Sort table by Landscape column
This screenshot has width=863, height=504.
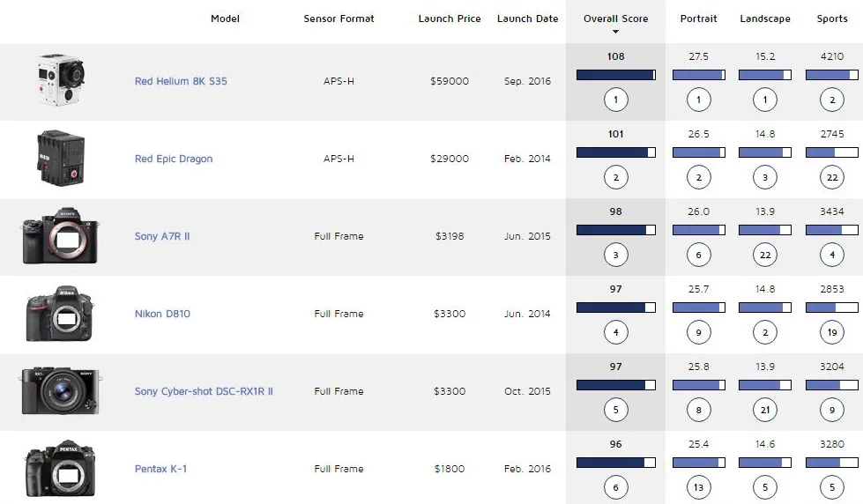tap(765, 19)
